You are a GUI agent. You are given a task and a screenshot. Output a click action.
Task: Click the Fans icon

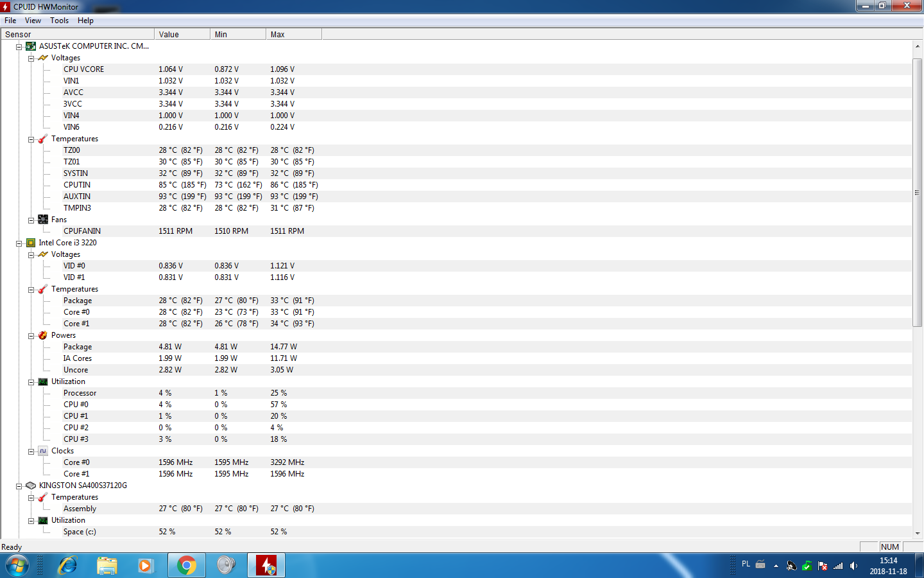[43, 220]
